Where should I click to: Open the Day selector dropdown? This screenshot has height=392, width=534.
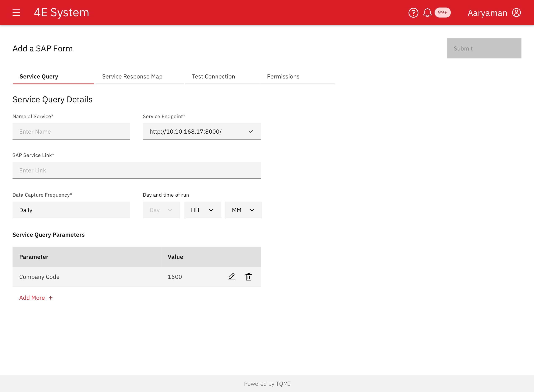click(x=161, y=210)
